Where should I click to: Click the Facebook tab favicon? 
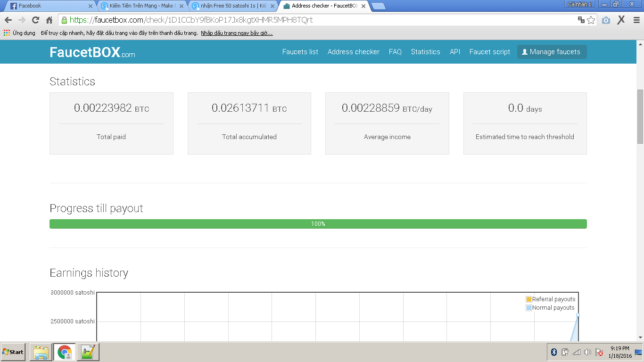pyautogui.click(x=14, y=6)
